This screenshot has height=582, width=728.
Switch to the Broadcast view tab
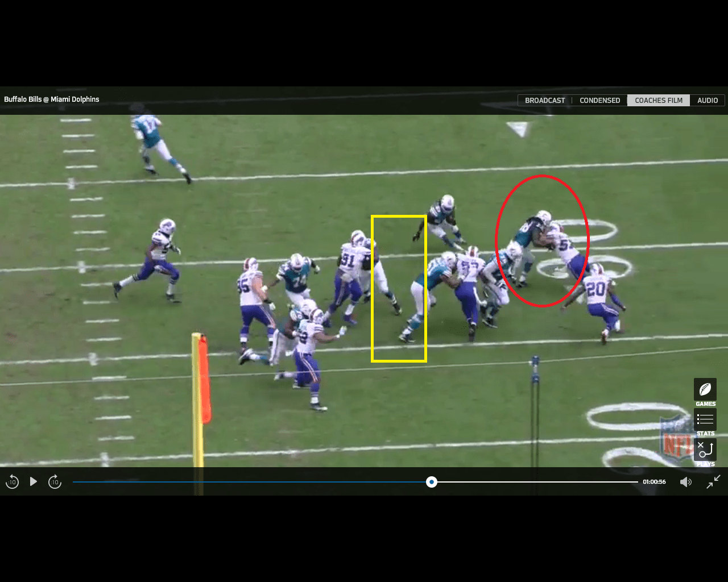pyautogui.click(x=544, y=101)
